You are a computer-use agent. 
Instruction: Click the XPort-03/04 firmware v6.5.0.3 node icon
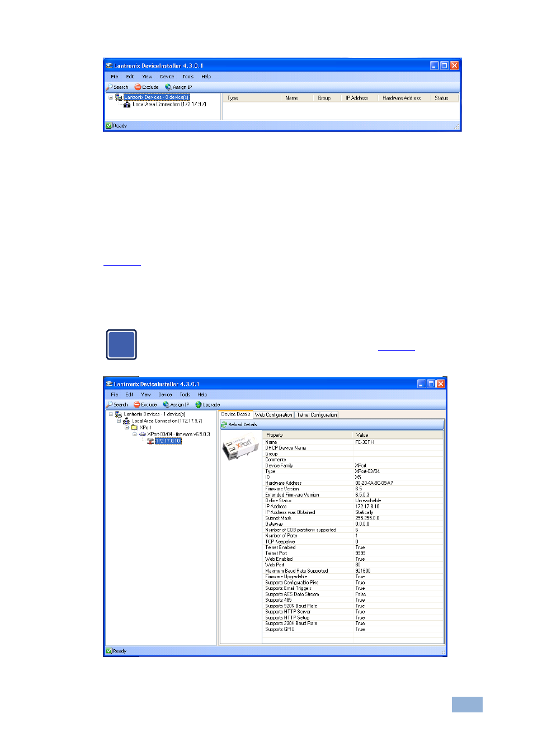point(143,434)
